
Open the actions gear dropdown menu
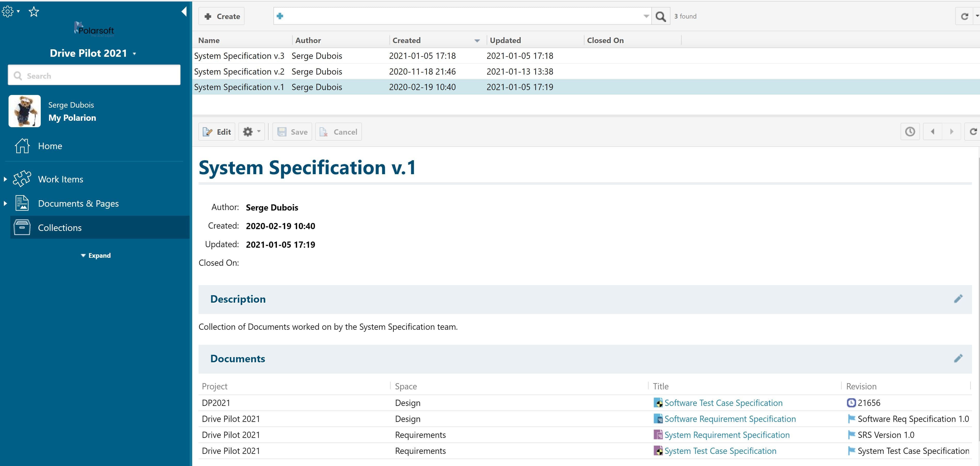(252, 132)
